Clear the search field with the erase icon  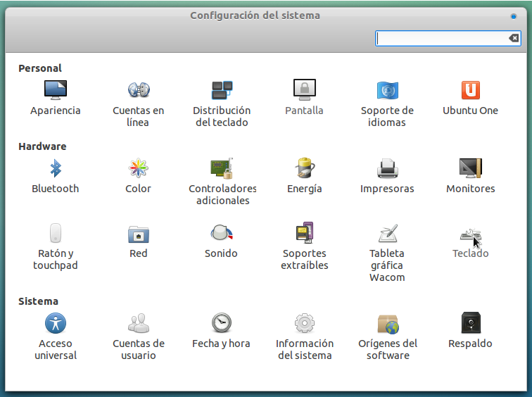[x=514, y=38]
